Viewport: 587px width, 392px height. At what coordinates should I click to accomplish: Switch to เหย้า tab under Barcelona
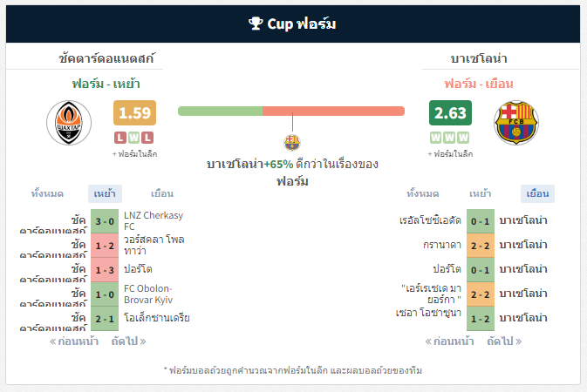481,193
